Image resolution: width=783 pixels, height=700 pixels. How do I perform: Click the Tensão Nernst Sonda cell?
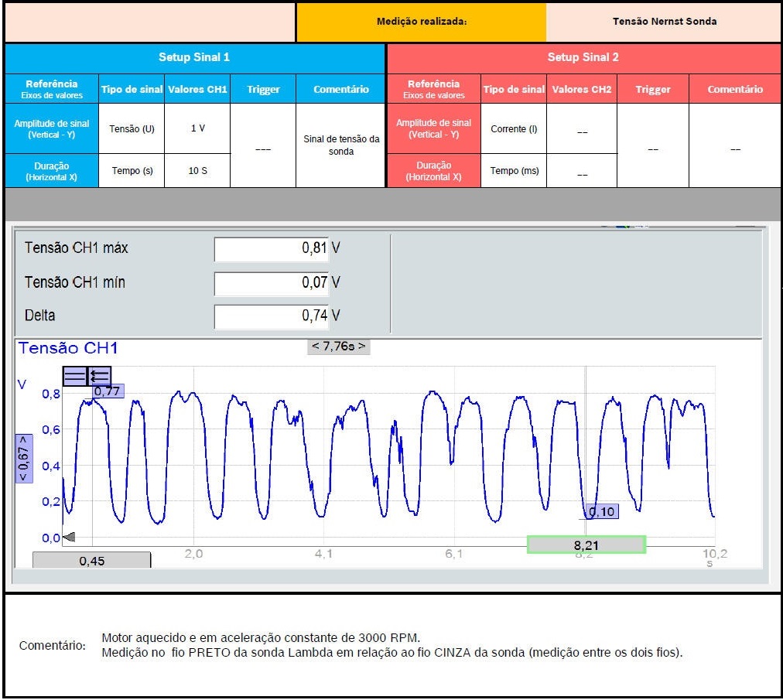(x=663, y=22)
